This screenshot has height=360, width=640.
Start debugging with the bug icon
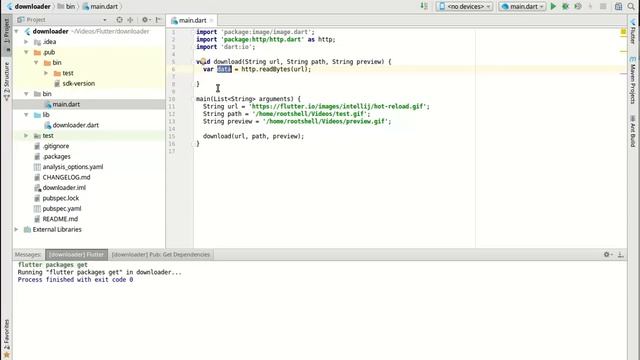point(565,7)
